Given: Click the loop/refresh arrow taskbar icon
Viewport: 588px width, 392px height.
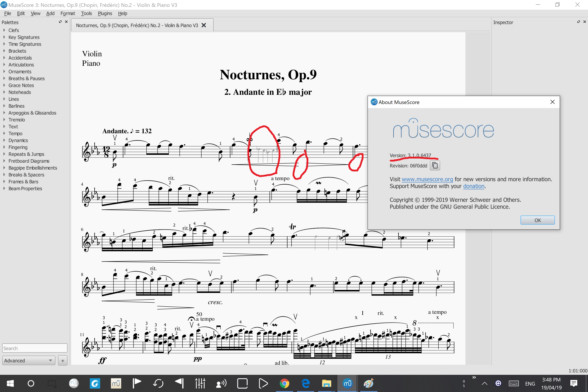Looking at the screenshot, I should [x=158, y=383].
